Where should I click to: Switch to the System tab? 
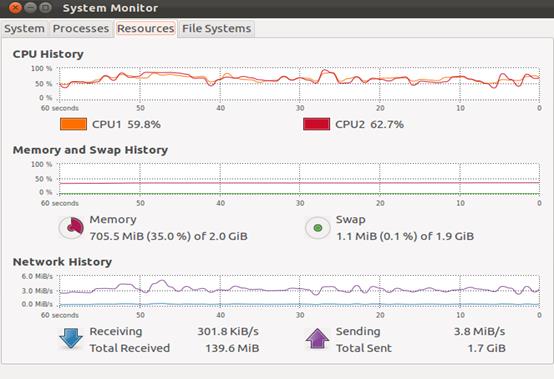point(24,29)
